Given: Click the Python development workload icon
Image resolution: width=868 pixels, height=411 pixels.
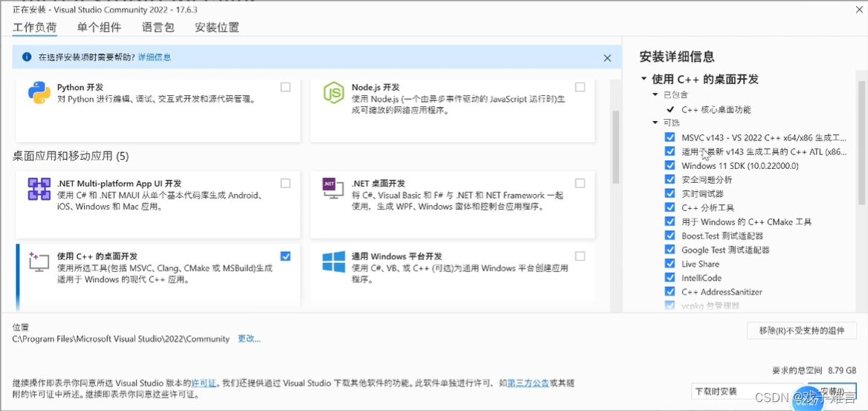Looking at the screenshot, I should click(x=39, y=93).
